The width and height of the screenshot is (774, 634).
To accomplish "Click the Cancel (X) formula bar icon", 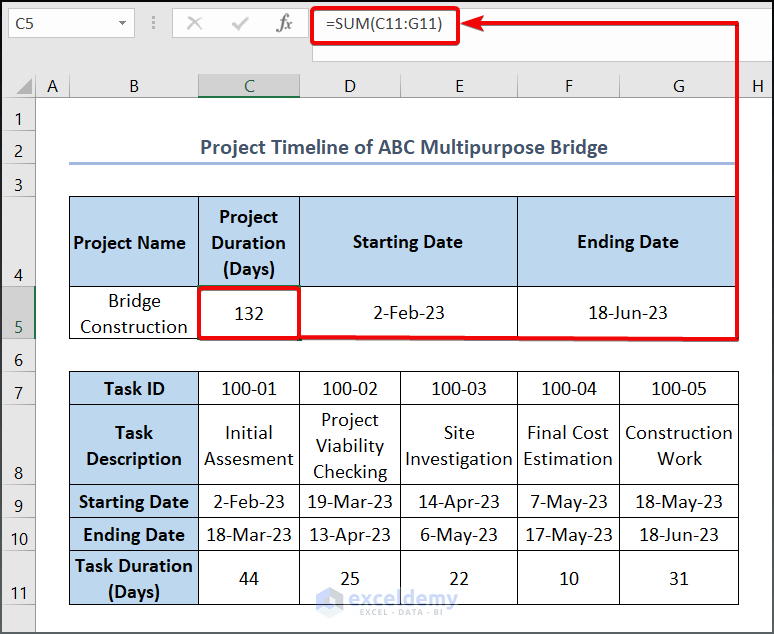I will coord(194,23).
